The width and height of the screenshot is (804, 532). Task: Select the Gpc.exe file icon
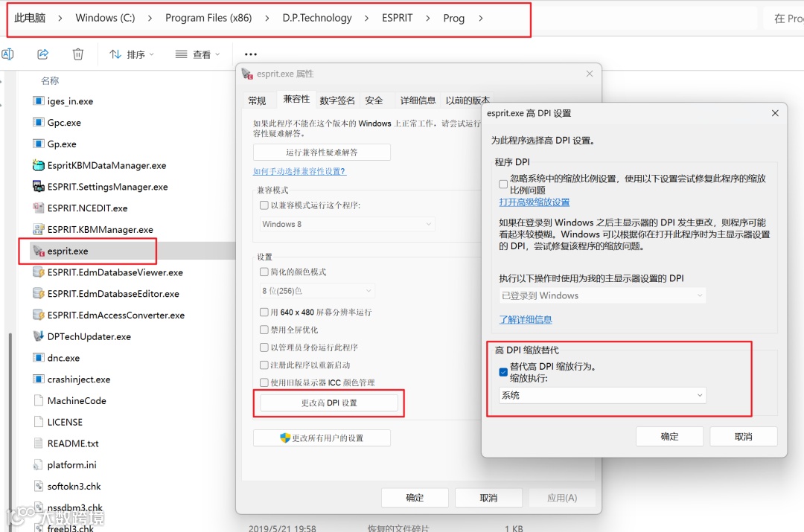39,123
